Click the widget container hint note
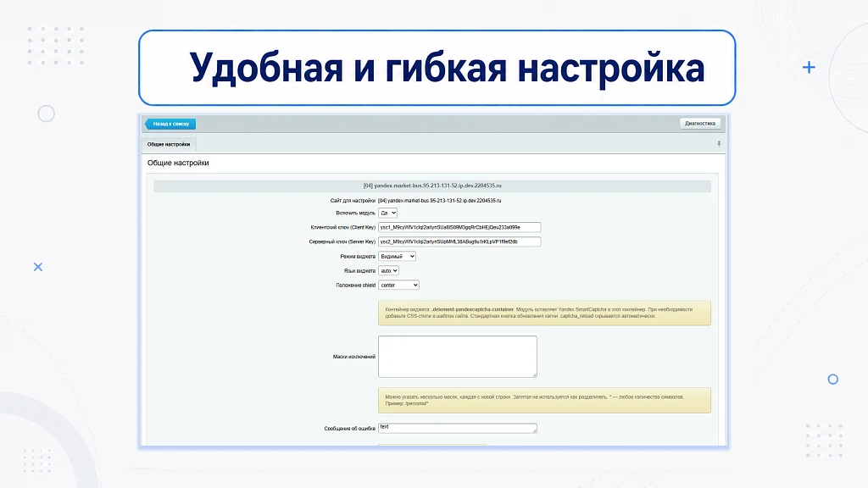The height and width of the screenshot is (488, 868). [545, 313]
